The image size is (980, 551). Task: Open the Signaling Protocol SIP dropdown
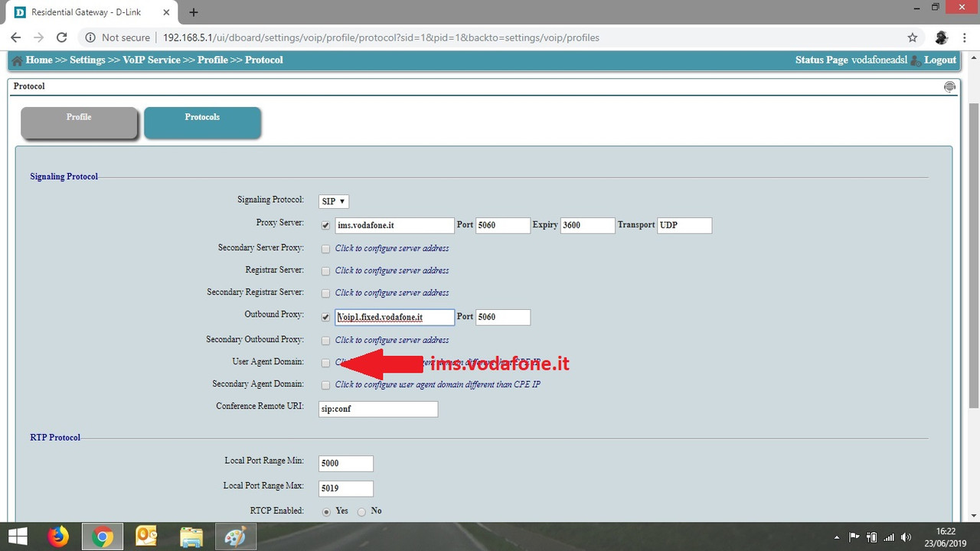tap(334, 201)
